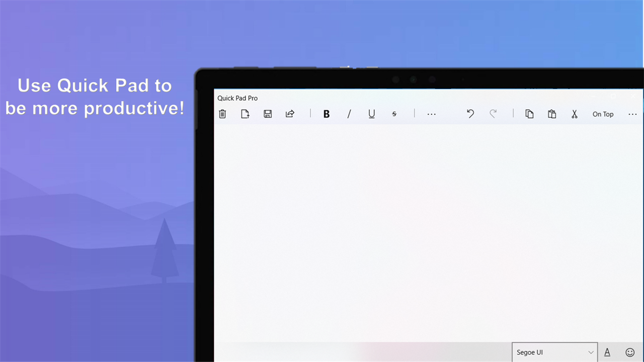Toggle bold formatting
This screenshot has width=644, height=362.
[x=326, y=114]
